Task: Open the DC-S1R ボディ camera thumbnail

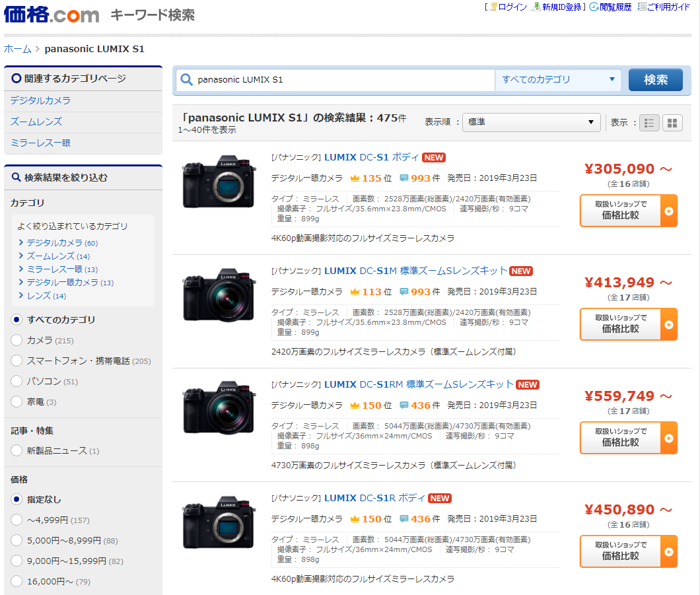Action: 219,522
